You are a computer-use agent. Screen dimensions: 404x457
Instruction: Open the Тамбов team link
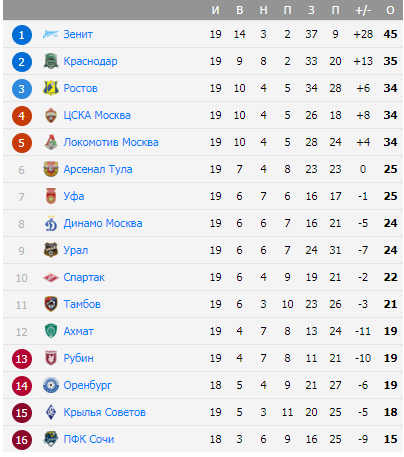pyautogui.click(x=82, y=304)
